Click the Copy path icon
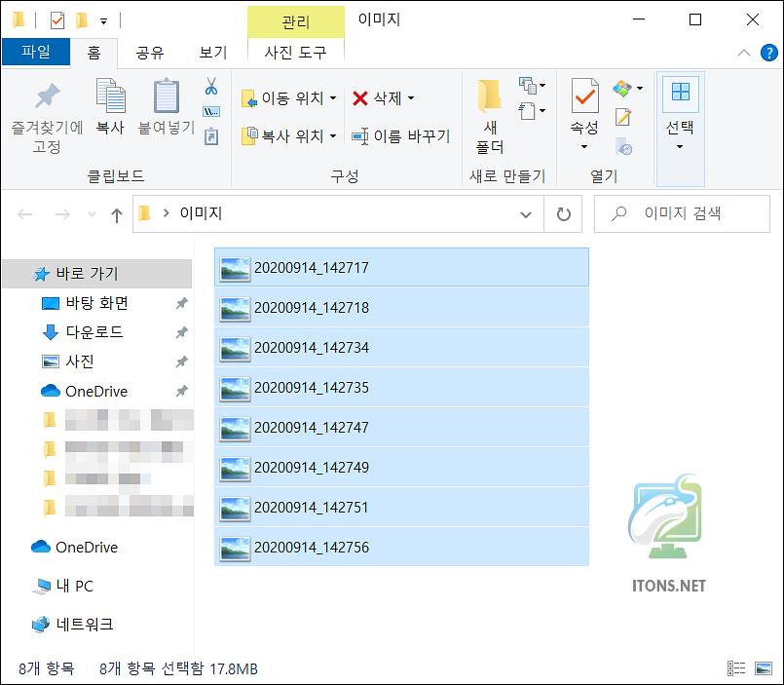784x685 pixels. [211, 112]
